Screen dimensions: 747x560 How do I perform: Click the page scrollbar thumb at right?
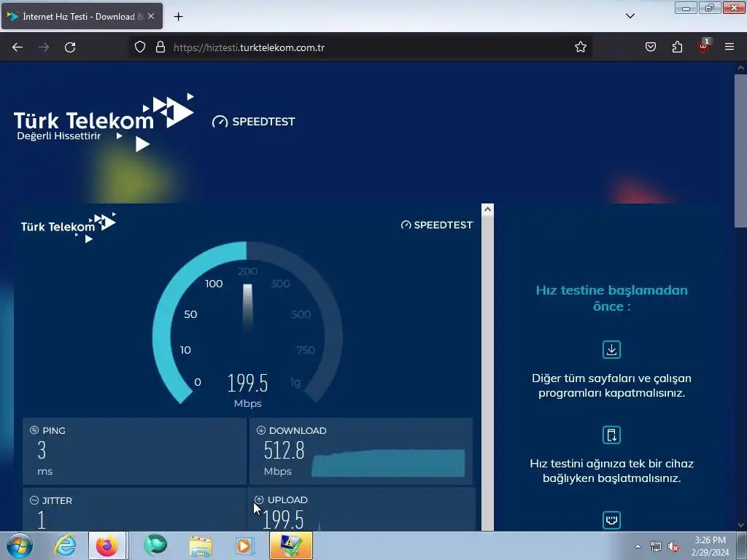740,152
